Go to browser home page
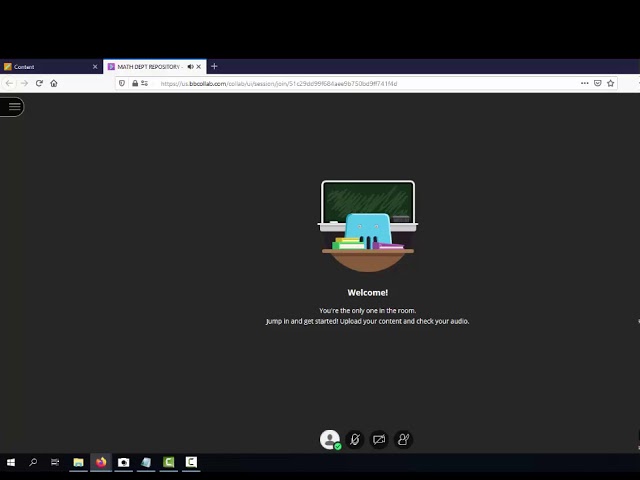Image resolution: width=640 pixels, height=480 pixels. [x=54, y=83]
